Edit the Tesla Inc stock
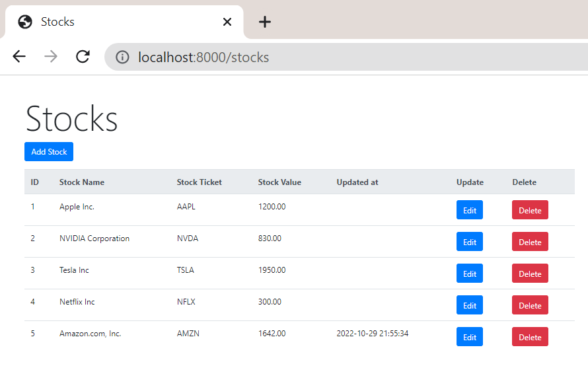 470,274
